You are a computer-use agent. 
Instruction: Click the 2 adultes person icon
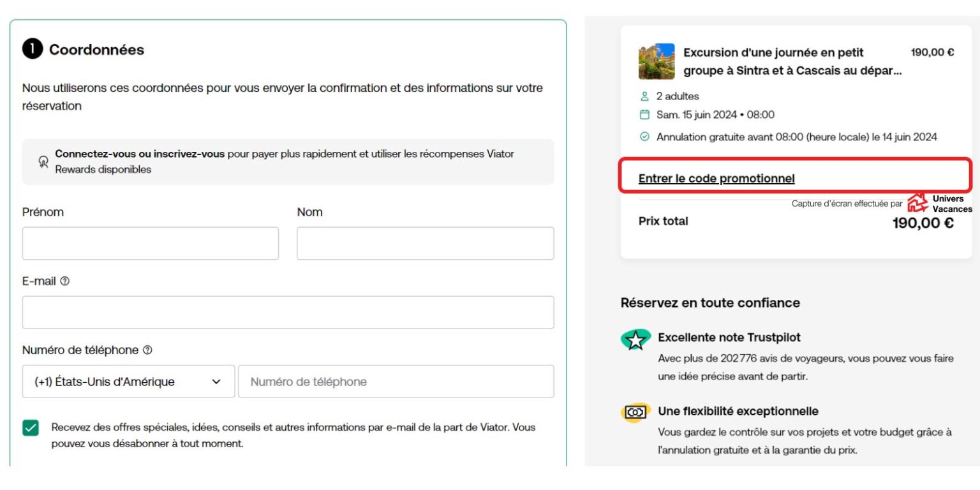tap(644, 96)
